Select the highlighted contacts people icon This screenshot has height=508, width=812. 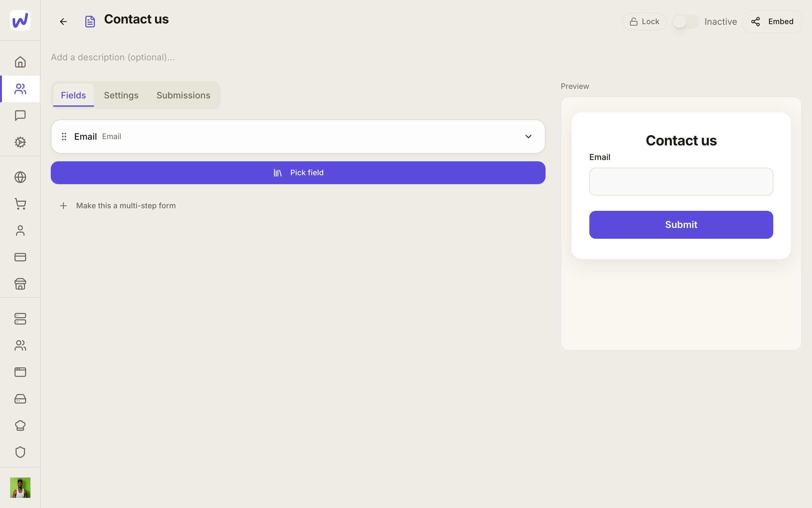[20, 89]
